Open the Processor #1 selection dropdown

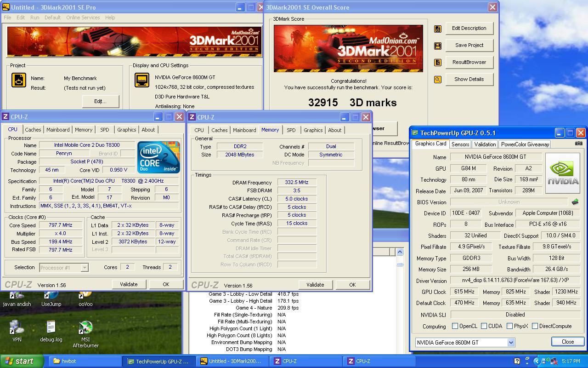point(85,267)
